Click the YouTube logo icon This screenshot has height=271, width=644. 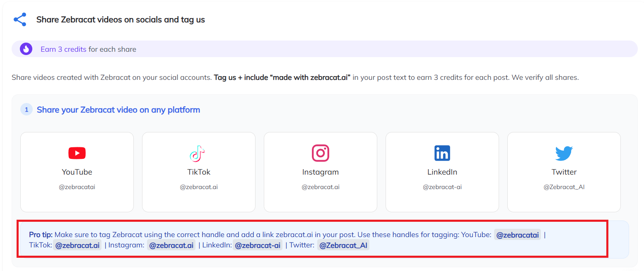(77, 153)
